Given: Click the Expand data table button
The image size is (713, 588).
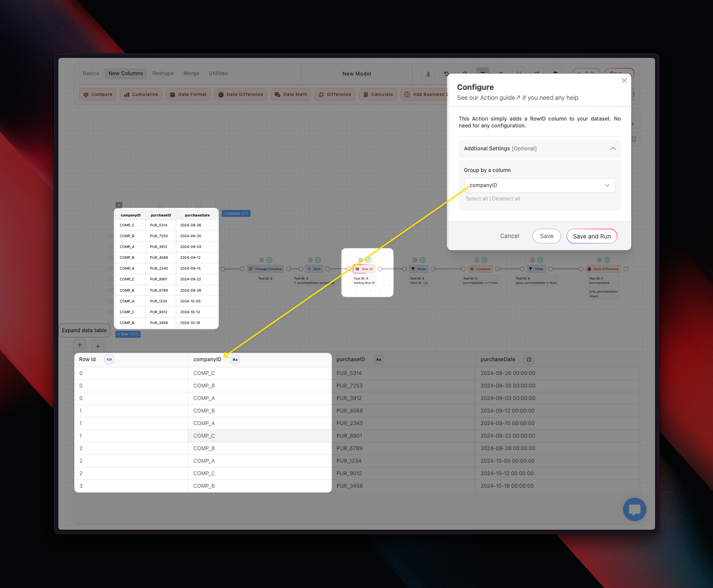Looking at the screenshot, I should click(84, 331).
